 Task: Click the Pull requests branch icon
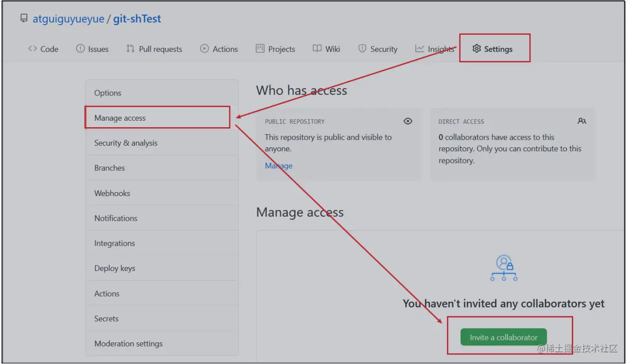(131, 49)
